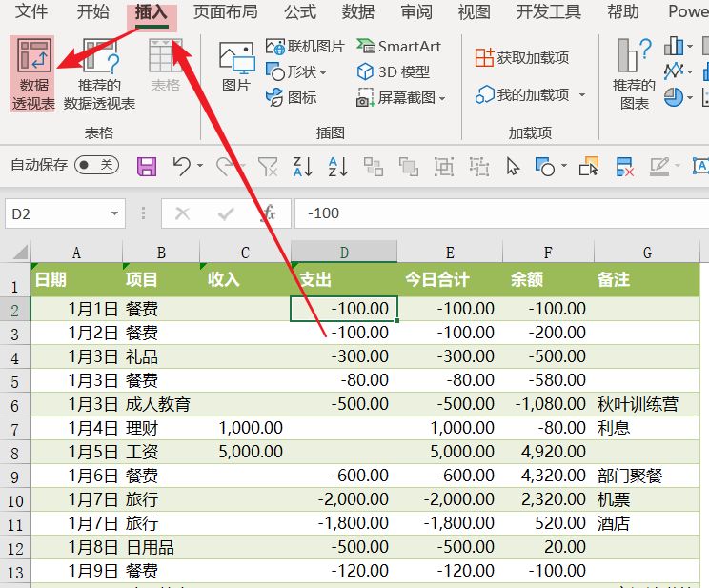Select column A header
Screen dimensions: 709x588
point(76,252)
